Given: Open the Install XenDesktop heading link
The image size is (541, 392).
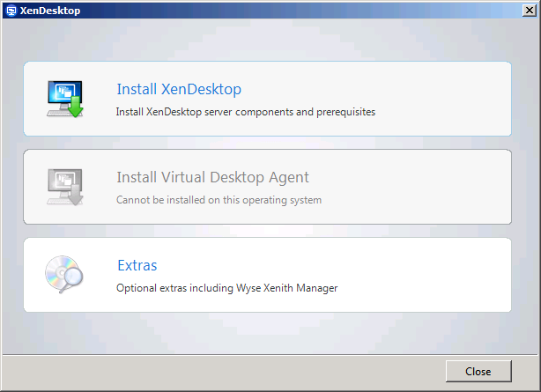Looking at the screenshot, I should [179, 89].
